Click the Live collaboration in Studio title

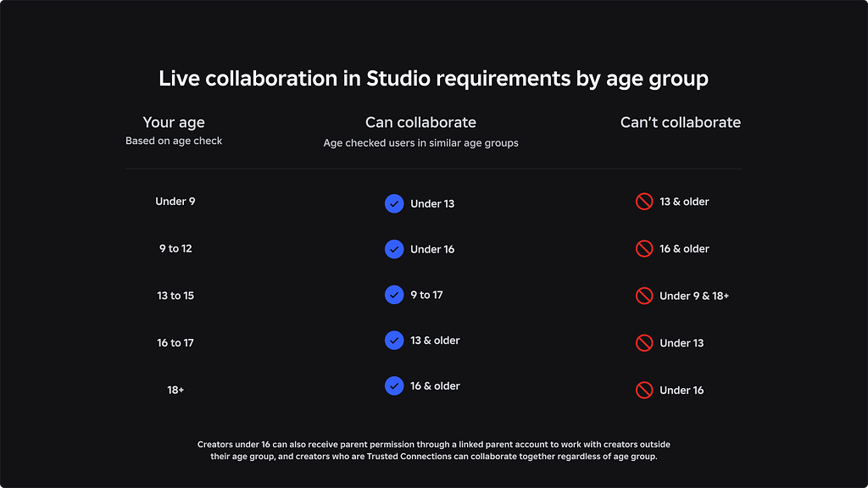click(433, 79)
